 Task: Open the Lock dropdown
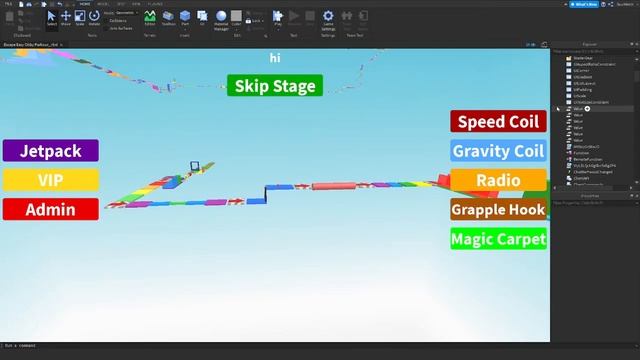pyautogui.click(x=255, y=21)
